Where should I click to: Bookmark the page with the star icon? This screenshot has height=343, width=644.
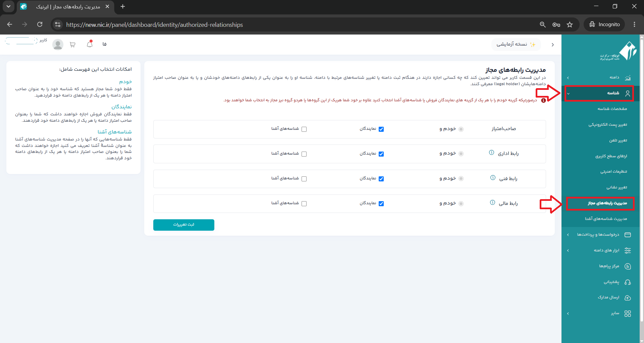click(570, 24)
